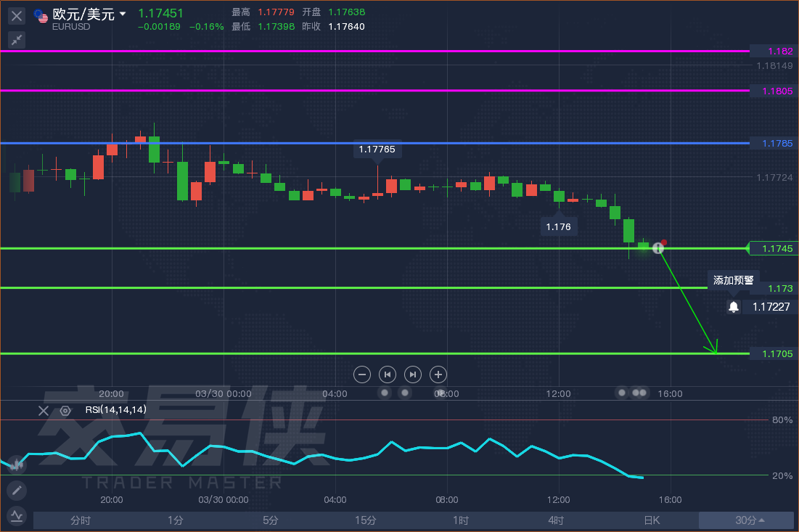The image size is (799, 532).
Task: Switch to 15分 timeframe tab
Action: tap(365, 520)
